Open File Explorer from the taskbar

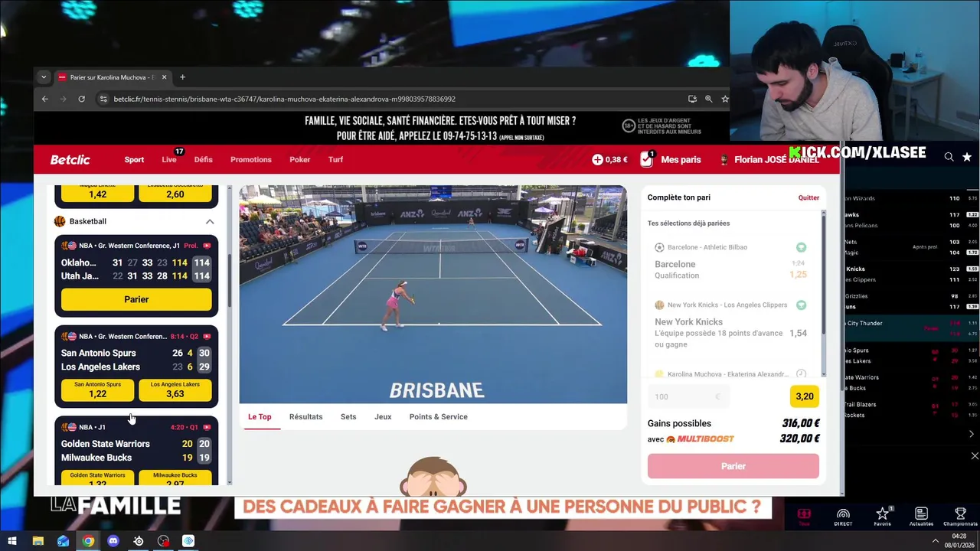[38, 541]
